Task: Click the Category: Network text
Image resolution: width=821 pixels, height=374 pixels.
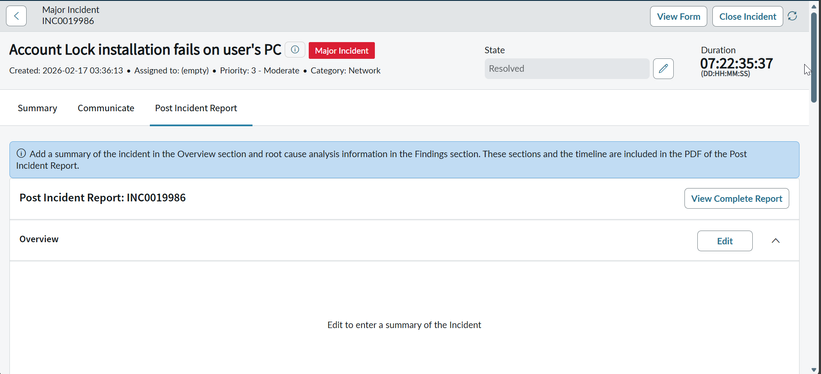Action: tap(346, 71)
